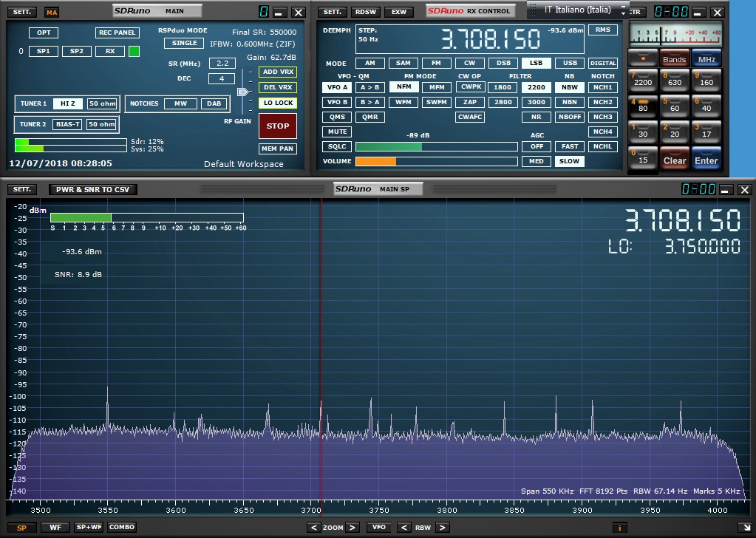
Task: Click the VFO button in Main SP bar
Action: click(378, 528)
